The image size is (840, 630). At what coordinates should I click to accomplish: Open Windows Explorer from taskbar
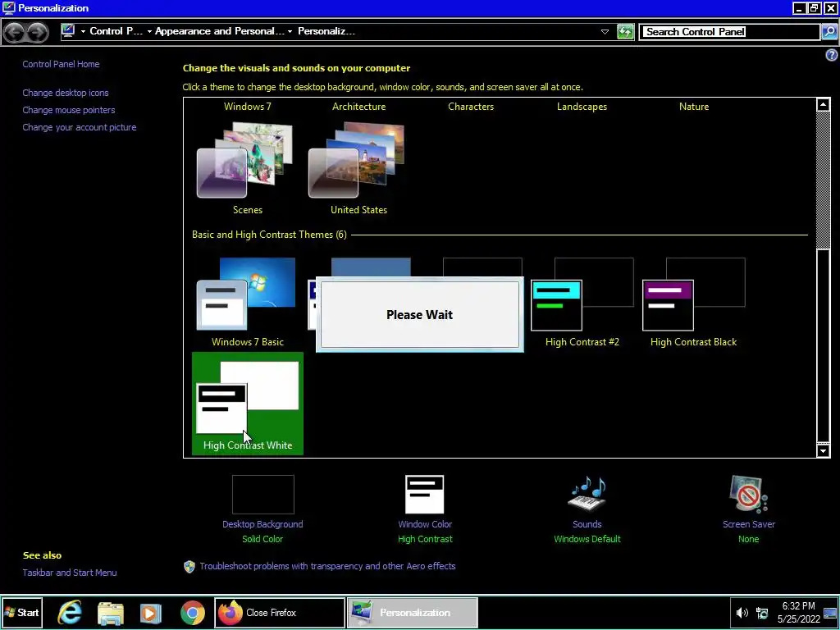pyautogui.click(x=111, y=613)
